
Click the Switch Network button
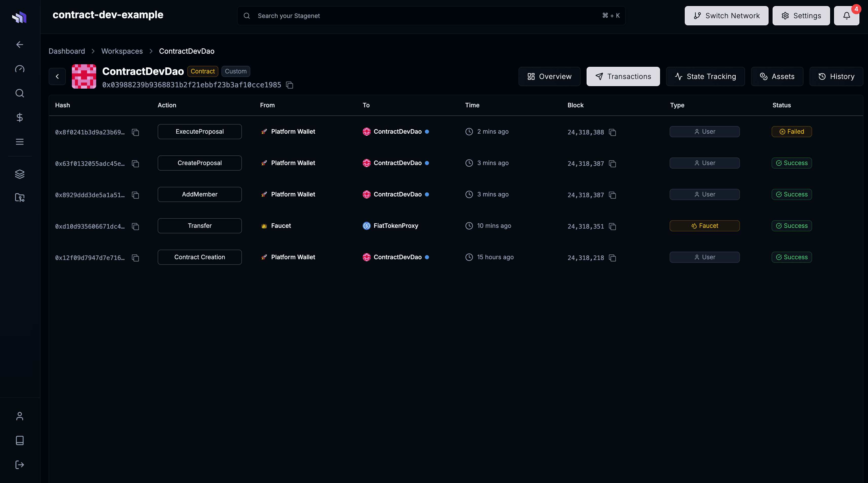tap(727, 15)
